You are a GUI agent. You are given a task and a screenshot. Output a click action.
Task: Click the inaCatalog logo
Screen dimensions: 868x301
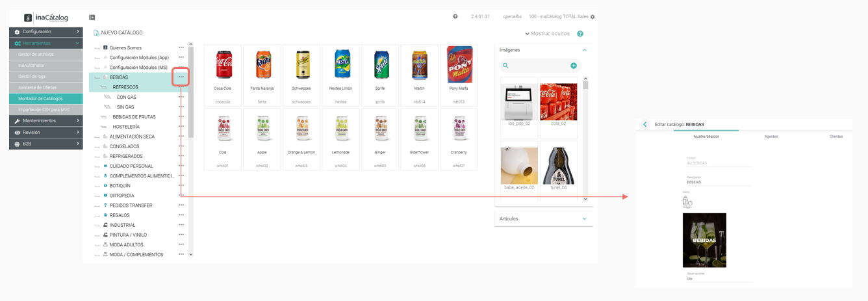point(46,18)
